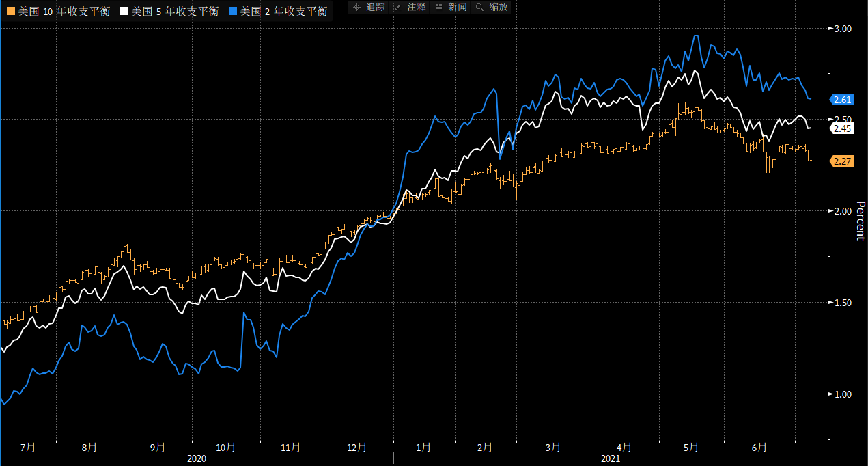
Task: Click the orange 2.27 last-value tag
Action: coord(842,161)
